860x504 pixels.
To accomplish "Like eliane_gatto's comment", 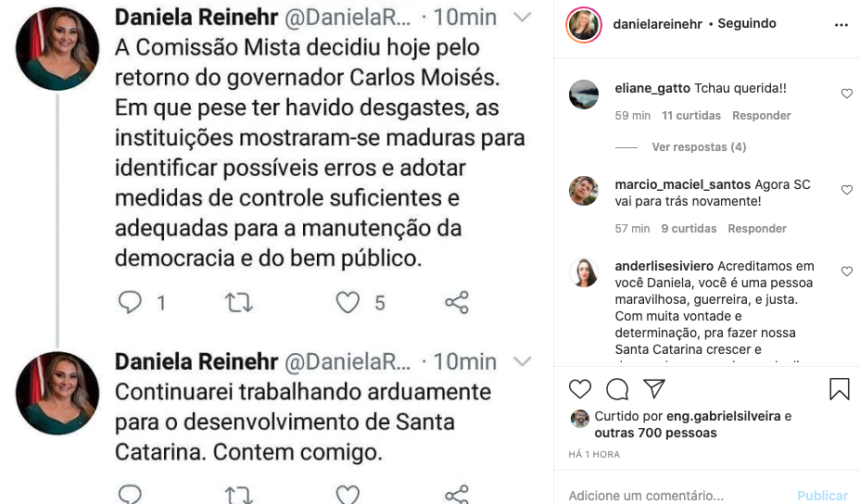I will [x=847, y=94].
